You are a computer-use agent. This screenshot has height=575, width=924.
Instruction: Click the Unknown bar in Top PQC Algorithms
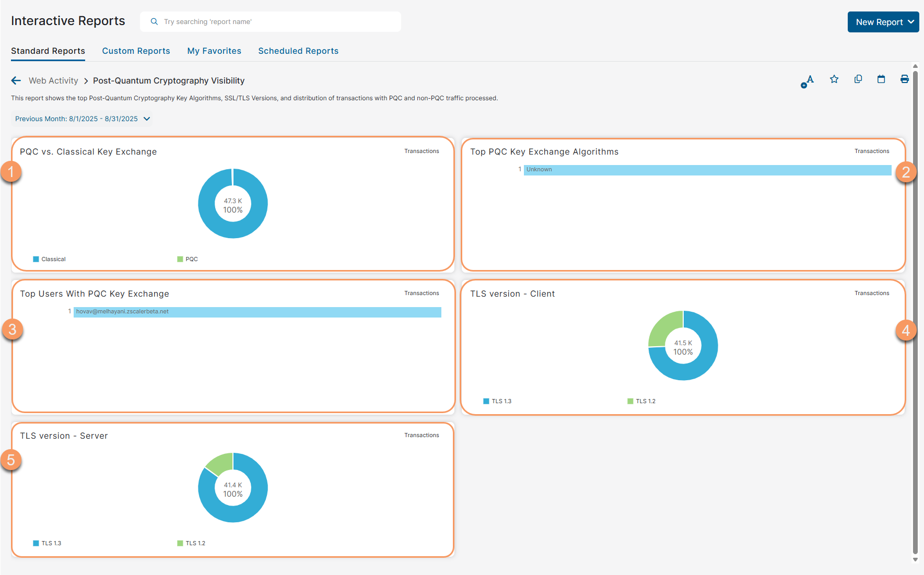pyautogui.click(x=708, y=170)
